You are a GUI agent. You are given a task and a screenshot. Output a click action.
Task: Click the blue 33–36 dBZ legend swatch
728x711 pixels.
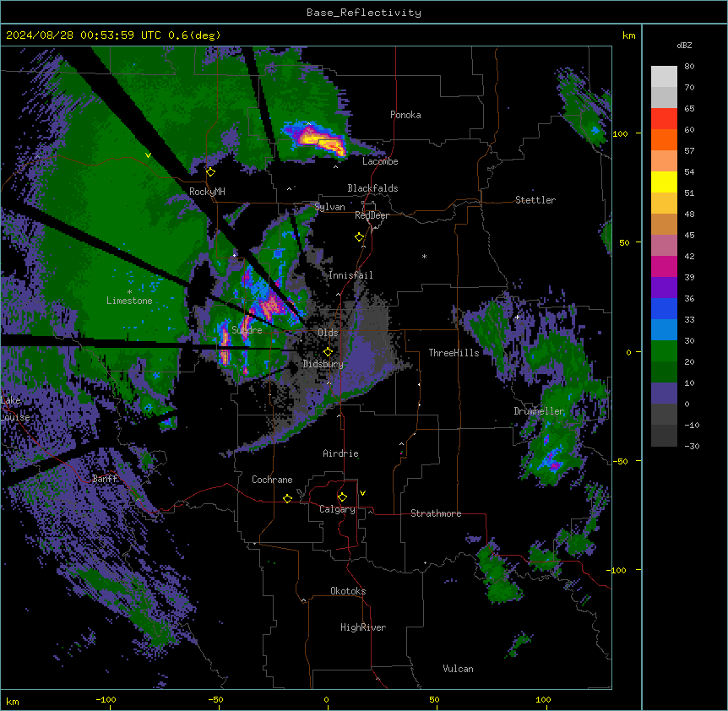(x=664, y=308)
